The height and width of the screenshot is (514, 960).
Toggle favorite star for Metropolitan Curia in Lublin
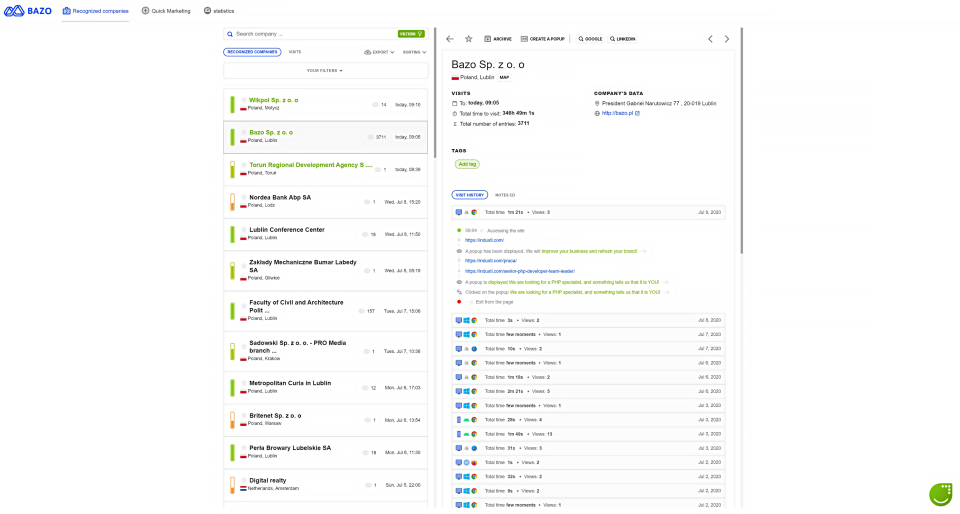pyautogui.click(x=244, y=383)
